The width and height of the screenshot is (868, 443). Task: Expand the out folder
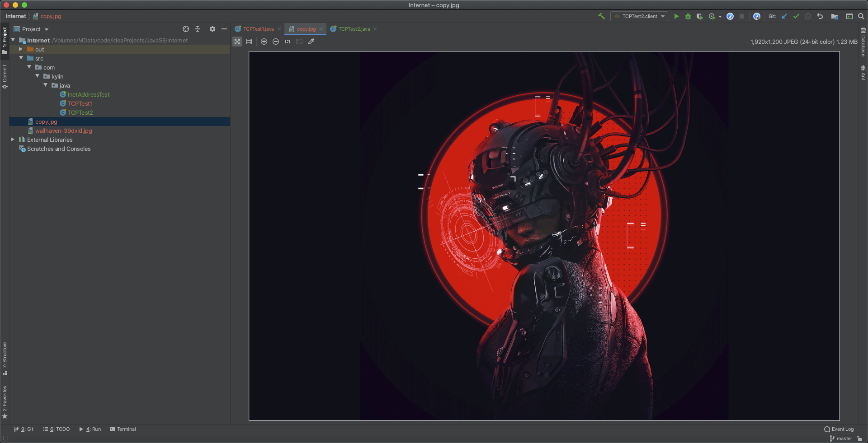pos(21,49)
